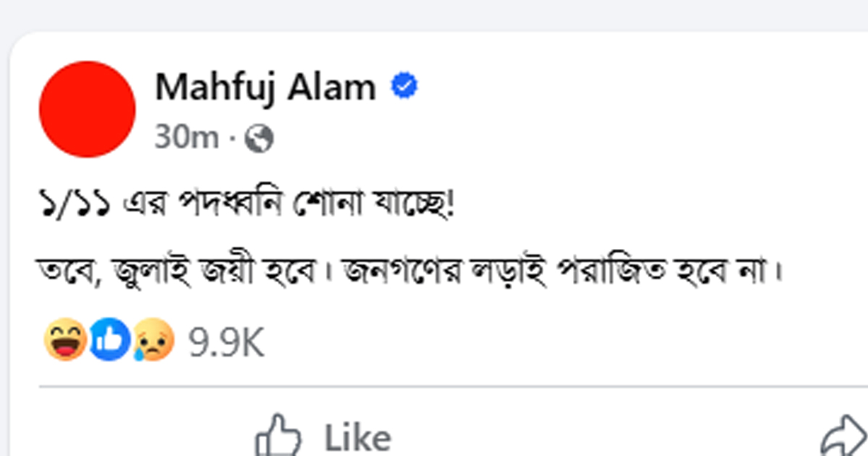Click the ১/১১ text in the post
This screenshot has height=456, width=868.
(73, 208)
